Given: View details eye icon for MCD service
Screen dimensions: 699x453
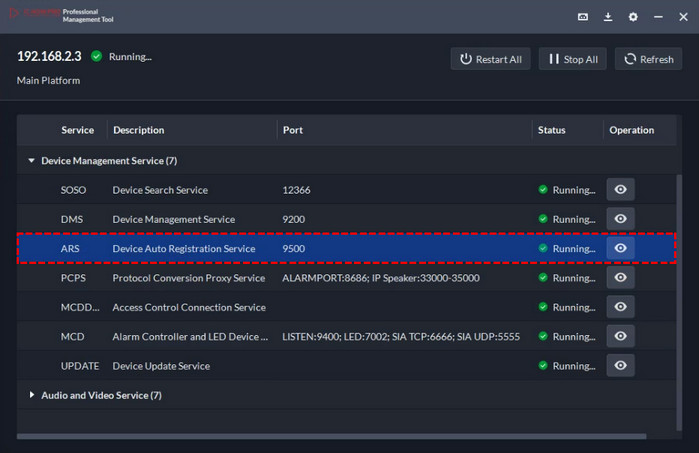Looking at the screenshot, I should coord(621,336).
